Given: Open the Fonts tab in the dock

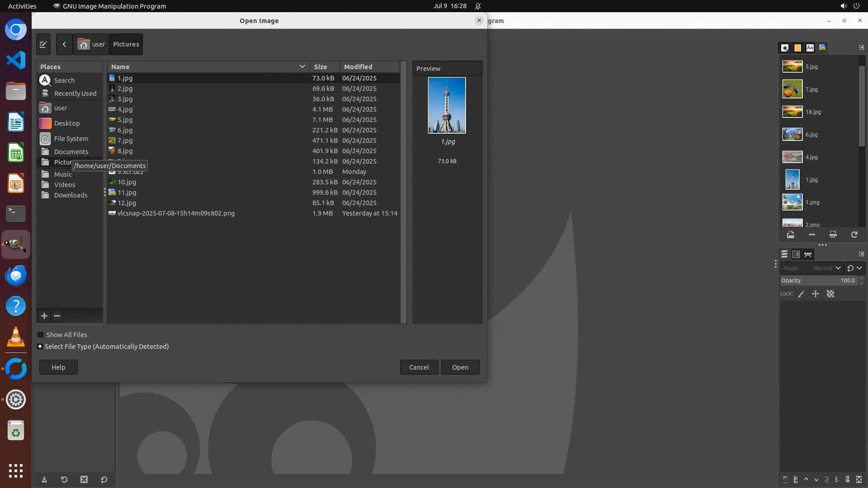Looking at the screenshot, I should (810, 47).
